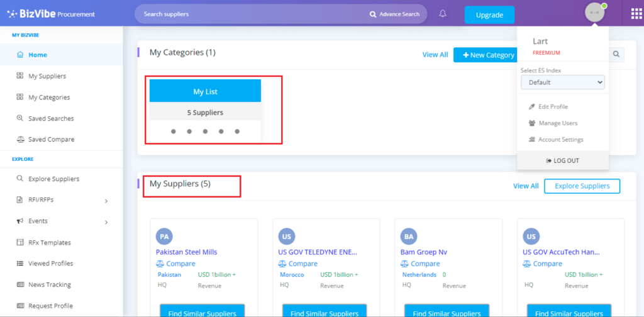Open the My List category card header

(206, 92)
